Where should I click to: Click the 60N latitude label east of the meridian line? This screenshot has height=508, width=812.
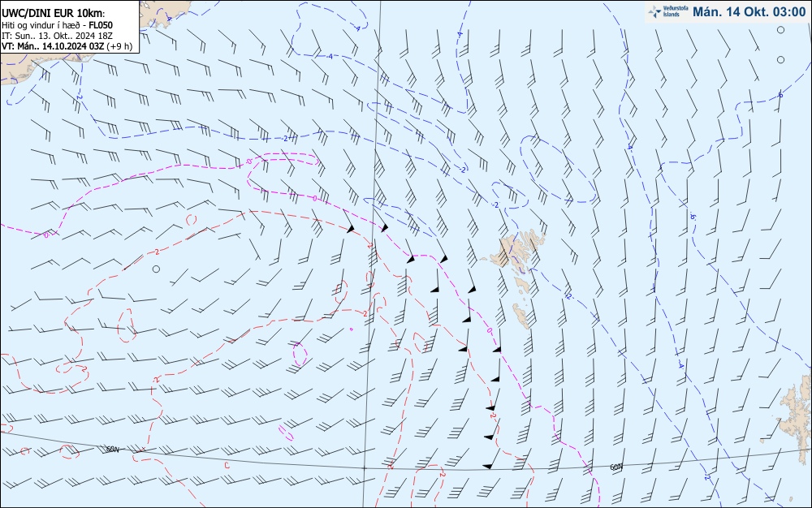616,467
